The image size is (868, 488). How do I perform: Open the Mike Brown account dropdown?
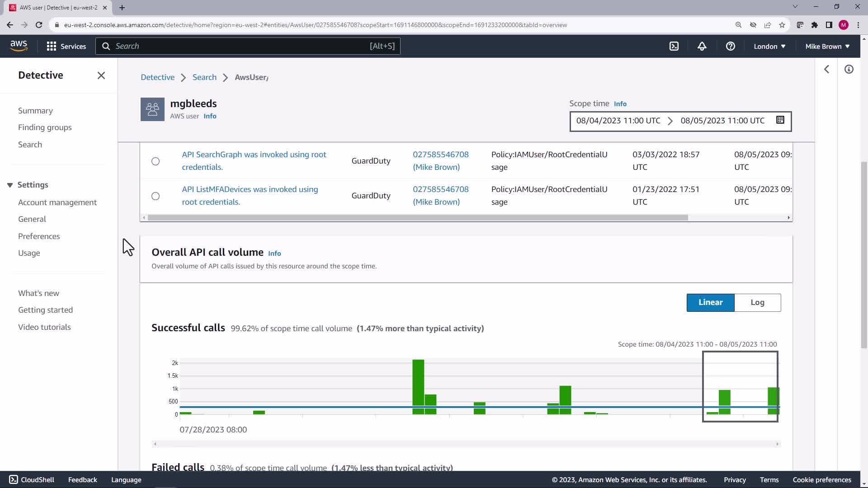click(827, 46)
